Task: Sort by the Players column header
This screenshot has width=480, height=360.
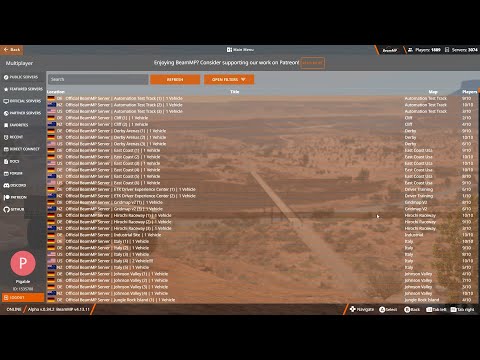Action: (469, 92)
